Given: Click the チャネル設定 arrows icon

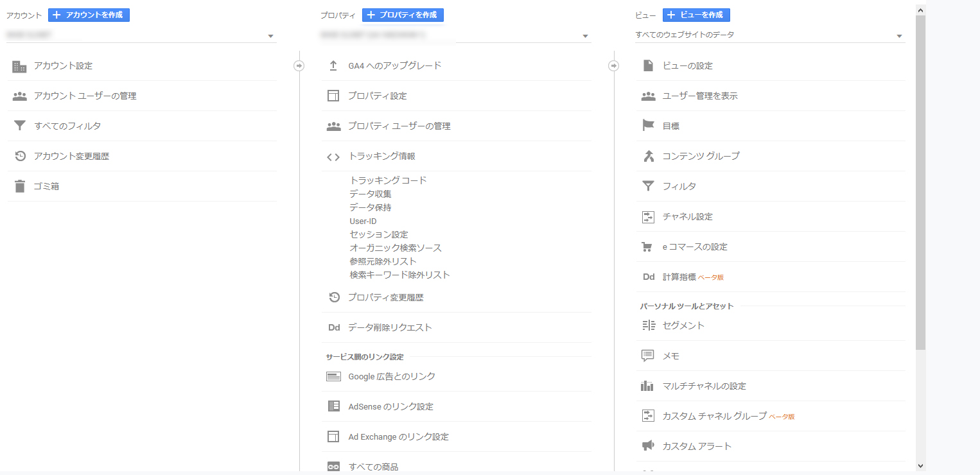Looking at the screenshot, I should [x=648, y=217].
